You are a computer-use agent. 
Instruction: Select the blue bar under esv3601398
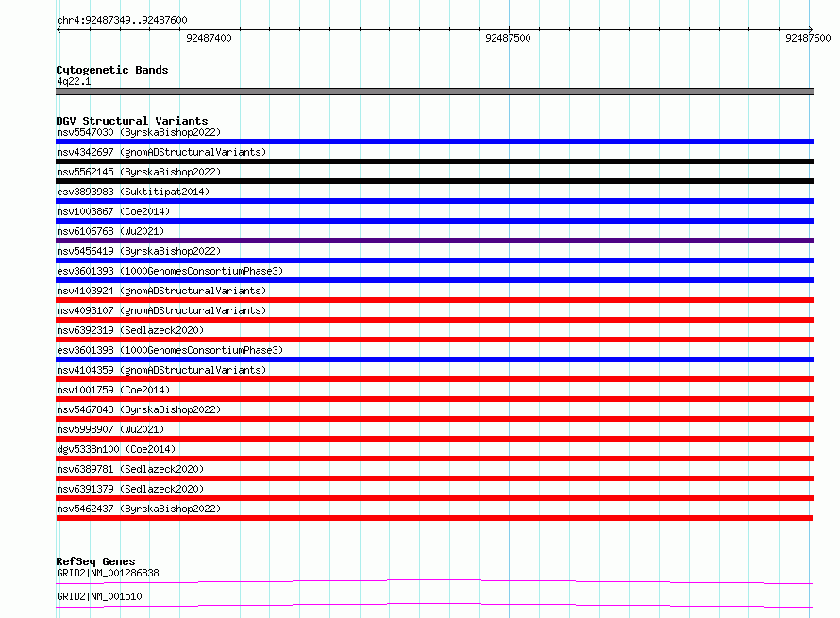pyautogui.click(x=434, y=359)
